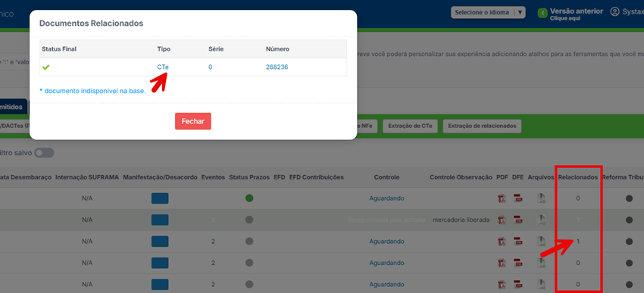Click the green Status Prazos indicator dot

point(249,198)
